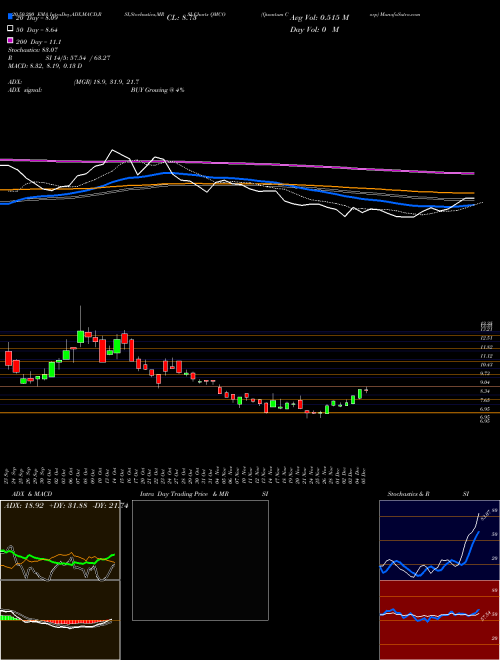Open the blue Stochastics chart panel
The image size is (500, 660).
(439, 540)
